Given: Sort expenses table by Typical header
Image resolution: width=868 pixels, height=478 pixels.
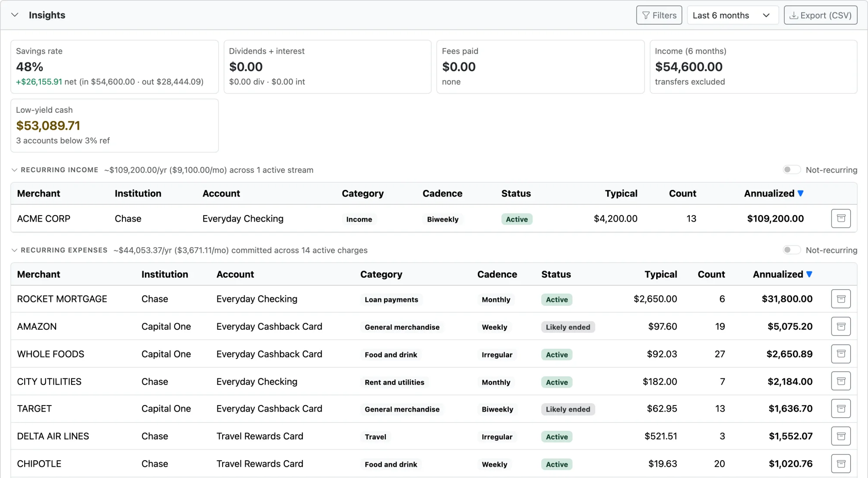Looking at the screenshot, I should pos(661,274).
